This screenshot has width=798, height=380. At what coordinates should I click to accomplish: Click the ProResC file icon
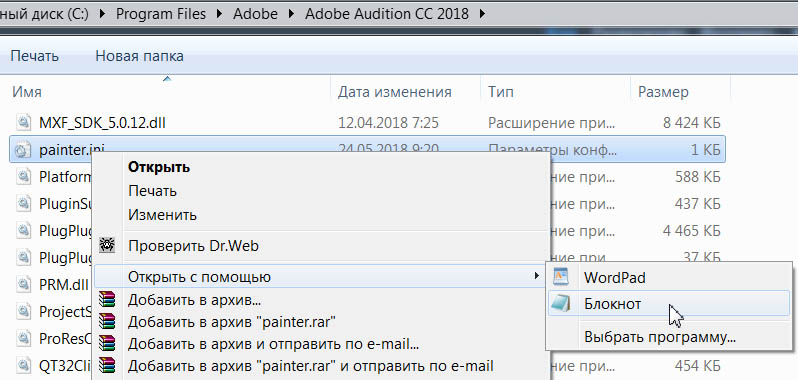pyautogui.click(x=23, y=338)
